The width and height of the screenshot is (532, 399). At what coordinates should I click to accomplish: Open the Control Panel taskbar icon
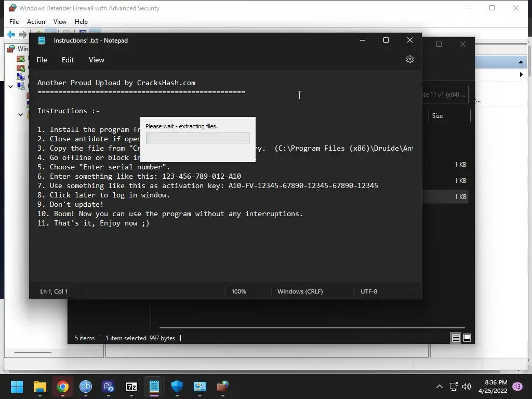click(200, 387)
